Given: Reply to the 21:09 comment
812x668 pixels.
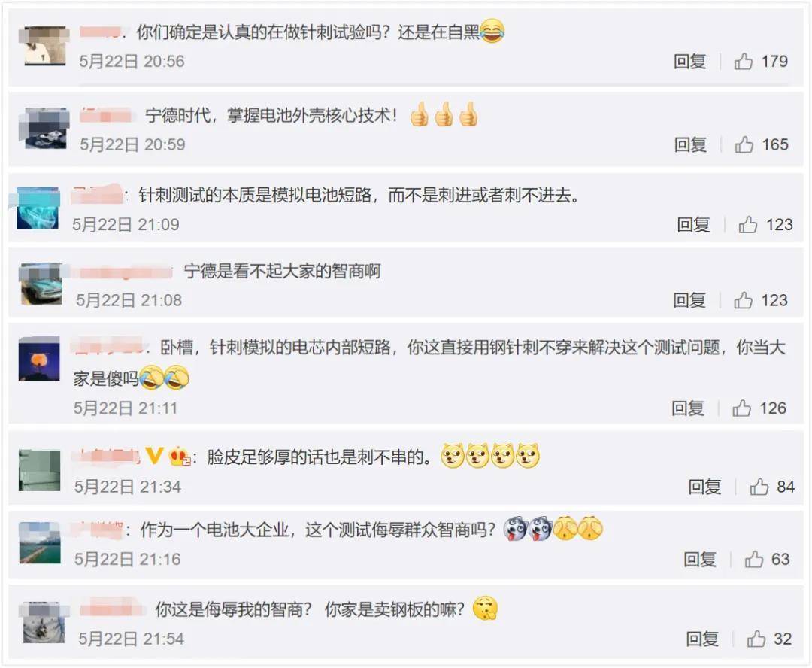Looking at the screenshot, I should (693, 225).
